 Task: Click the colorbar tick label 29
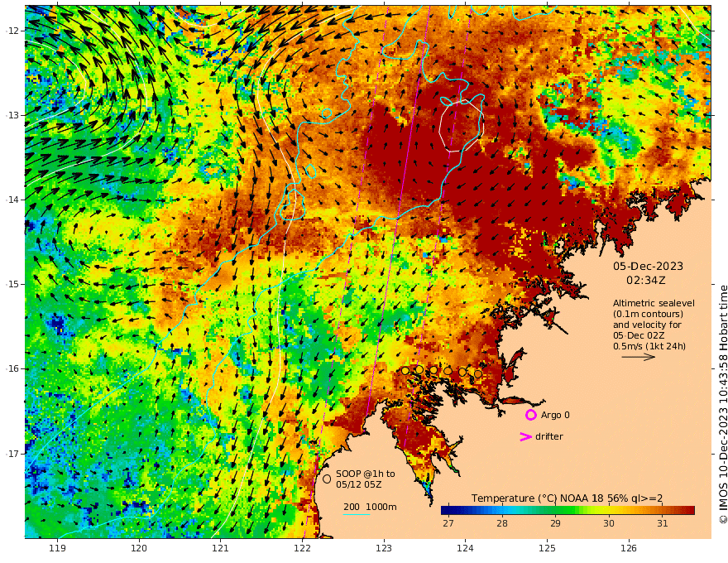tap(555, 523)
